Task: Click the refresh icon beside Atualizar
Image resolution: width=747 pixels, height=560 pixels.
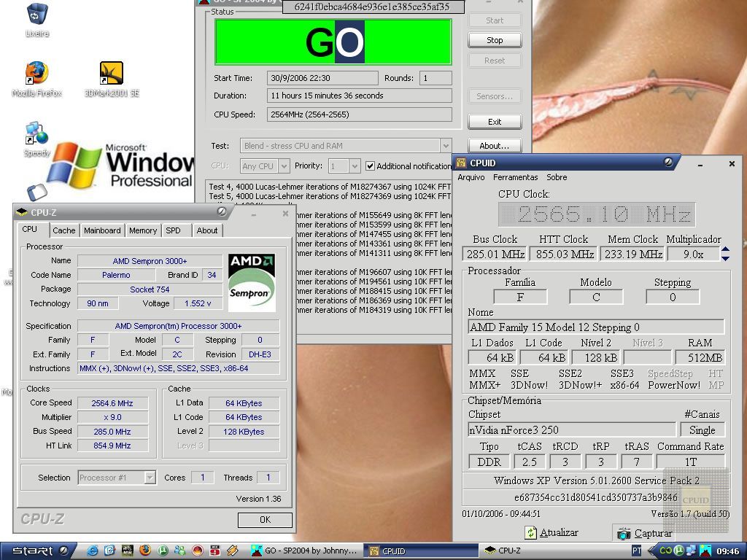Action: tap(531, 533)
